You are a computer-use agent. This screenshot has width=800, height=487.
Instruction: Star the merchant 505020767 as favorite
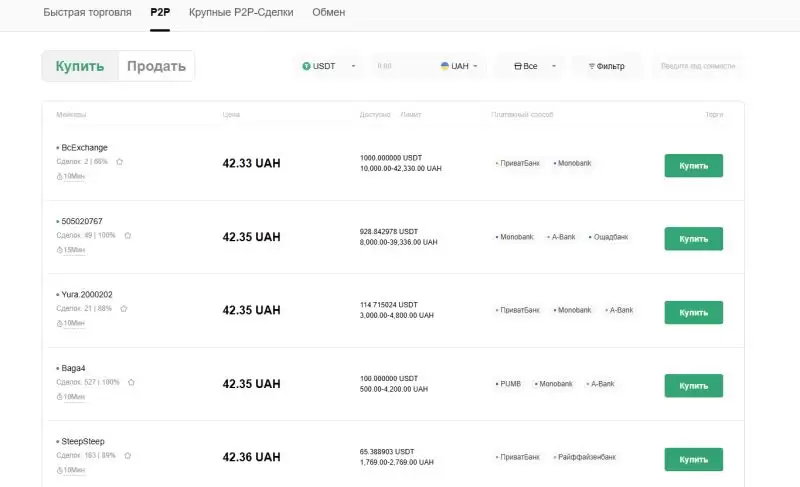tap(127, 235)
